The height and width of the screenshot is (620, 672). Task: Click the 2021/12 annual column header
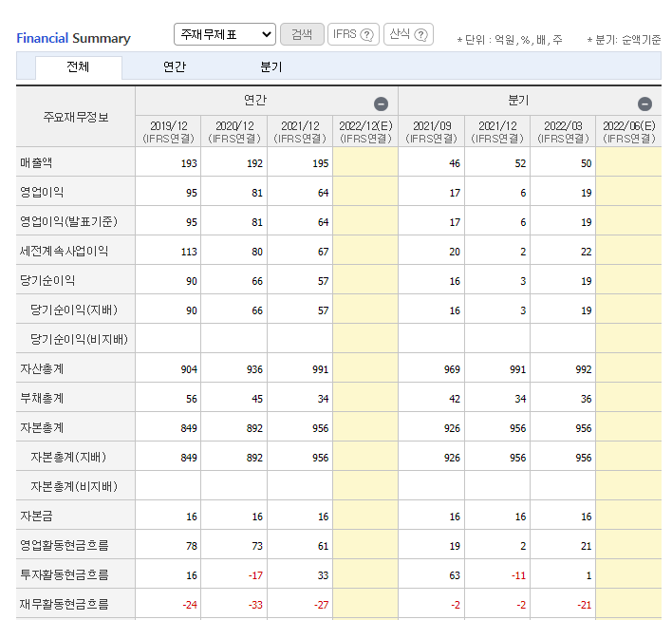pos(300,132)
